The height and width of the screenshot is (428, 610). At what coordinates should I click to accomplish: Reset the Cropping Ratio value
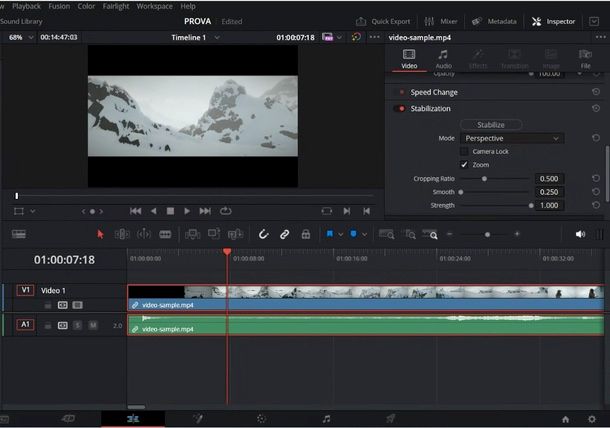click(x=596, y=179)
